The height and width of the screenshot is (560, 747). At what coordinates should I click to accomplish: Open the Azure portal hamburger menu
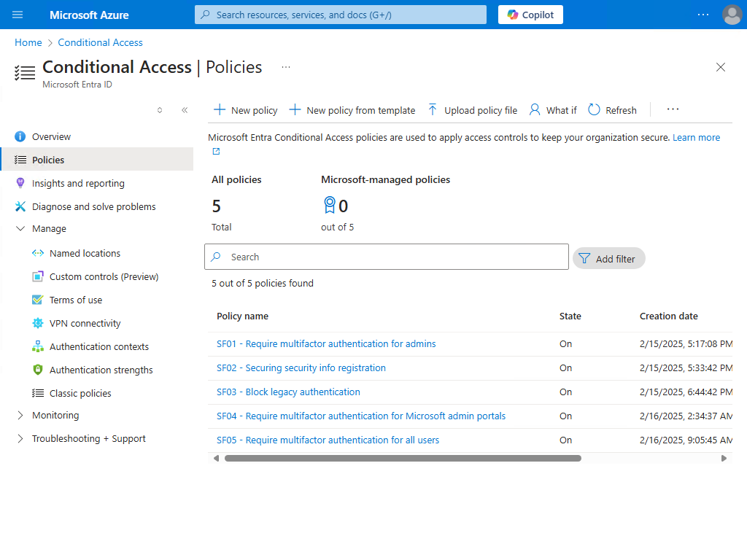click(x=18, y=15)
